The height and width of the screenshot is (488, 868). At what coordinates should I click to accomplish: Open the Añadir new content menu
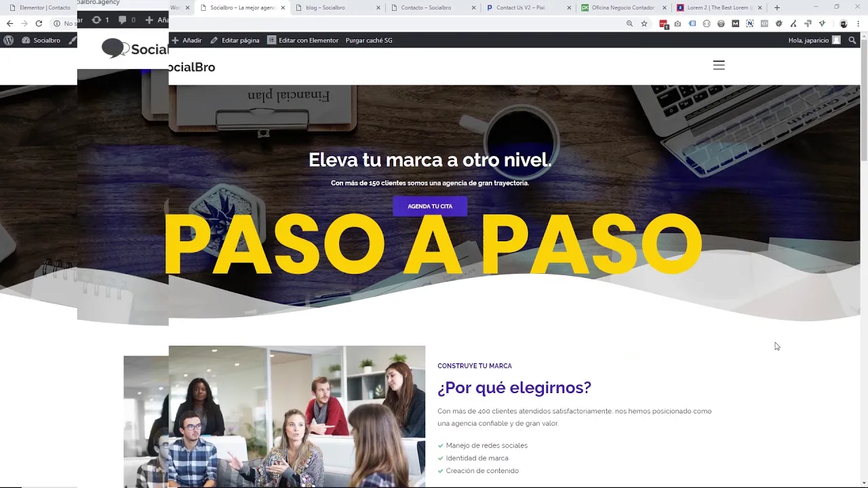(x=186, y=40)
